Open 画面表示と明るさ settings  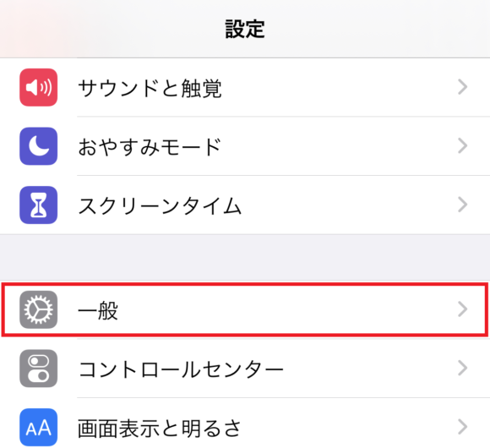click(245, 427)
